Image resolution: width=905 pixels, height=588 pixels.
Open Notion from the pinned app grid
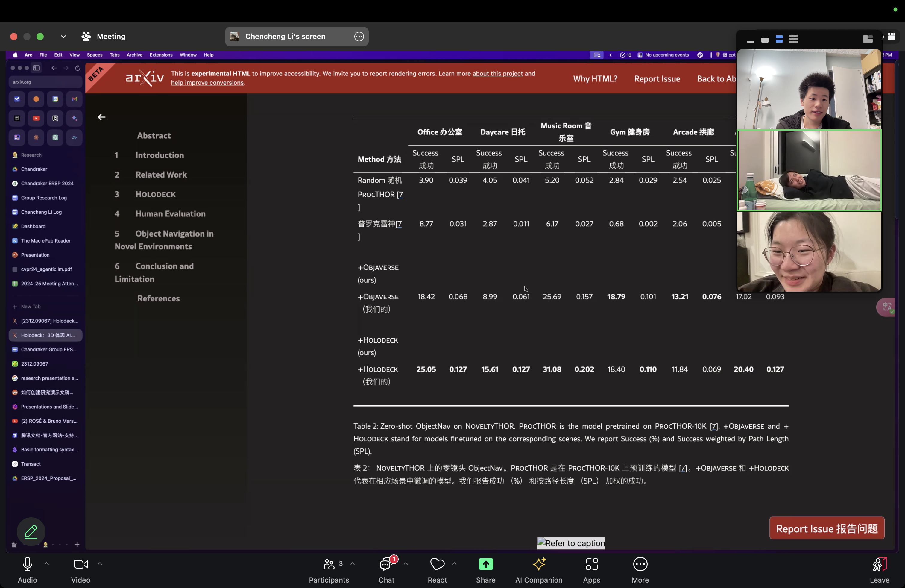(x=55, y=118)
